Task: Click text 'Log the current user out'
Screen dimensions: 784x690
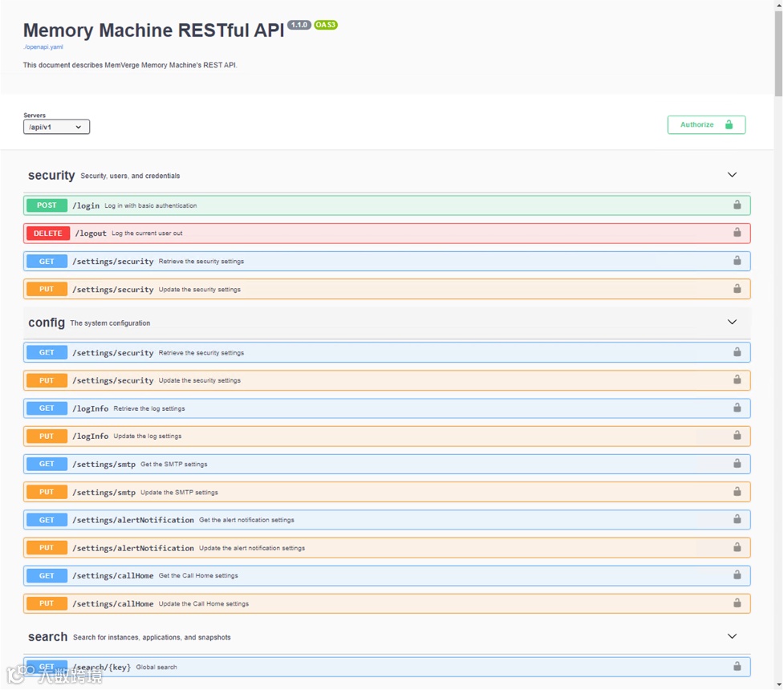Action: click(147, 233)
